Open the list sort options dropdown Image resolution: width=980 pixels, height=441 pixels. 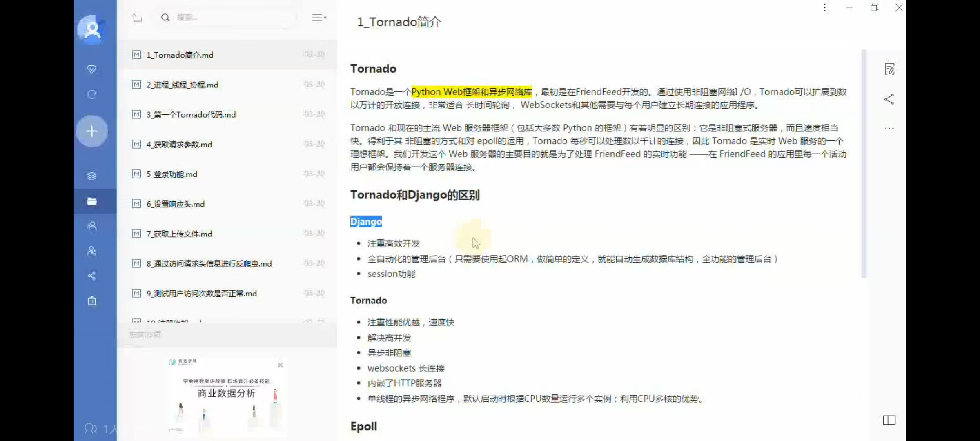pos(319,18)
